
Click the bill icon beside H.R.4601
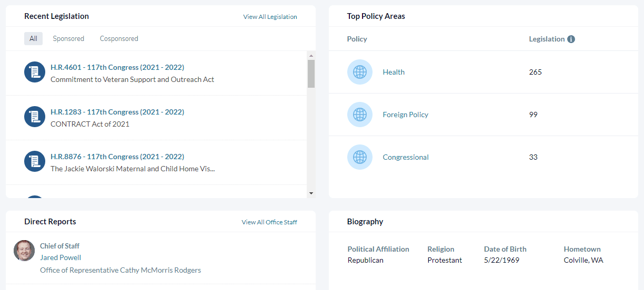click(35, 72)
